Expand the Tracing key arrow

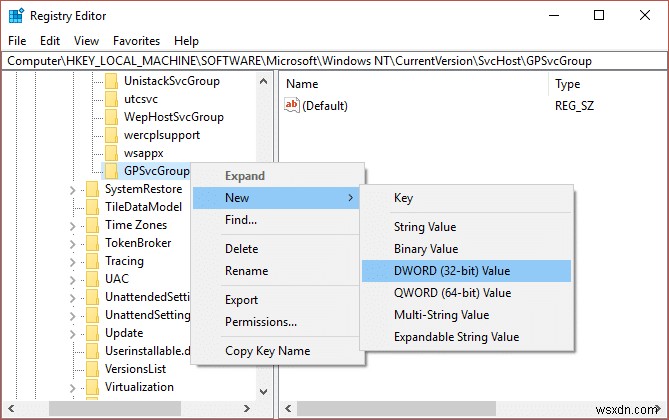[x=76, y=261]
